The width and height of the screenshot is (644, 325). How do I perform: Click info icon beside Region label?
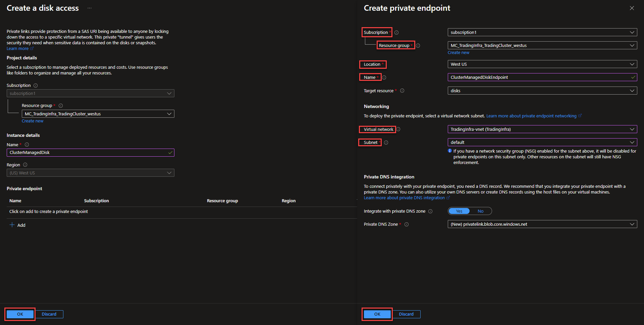click(25, 165)
